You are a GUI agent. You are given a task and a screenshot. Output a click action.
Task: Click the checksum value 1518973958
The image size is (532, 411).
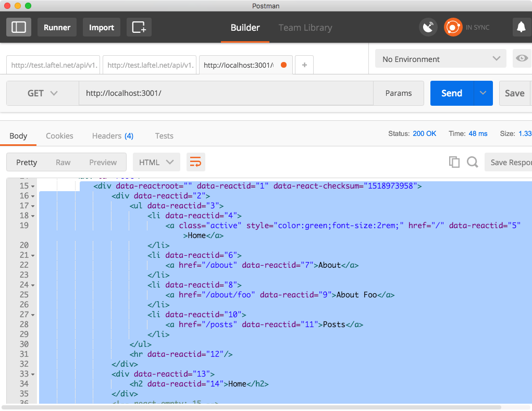point(390,186)
